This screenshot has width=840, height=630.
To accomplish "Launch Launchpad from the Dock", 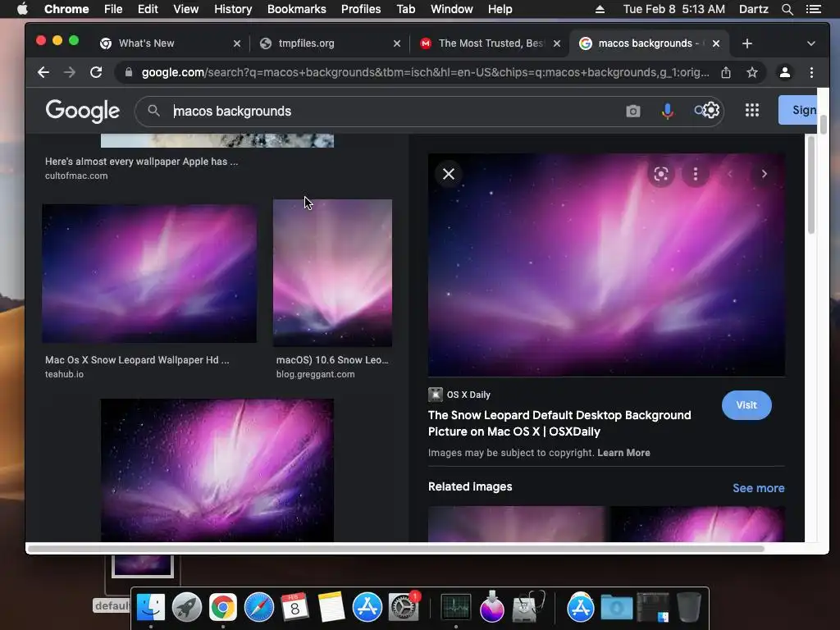I will pyautogui.click(x=187, y=607).
